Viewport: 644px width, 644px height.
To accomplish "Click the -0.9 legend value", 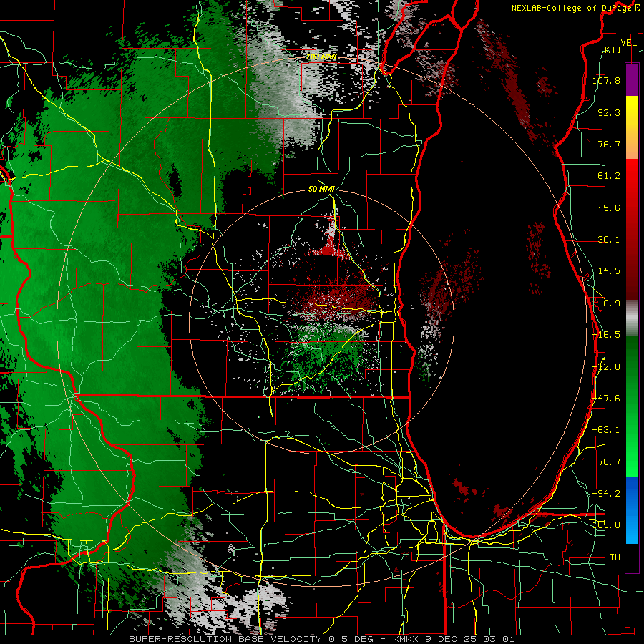I will click(609, 303).
